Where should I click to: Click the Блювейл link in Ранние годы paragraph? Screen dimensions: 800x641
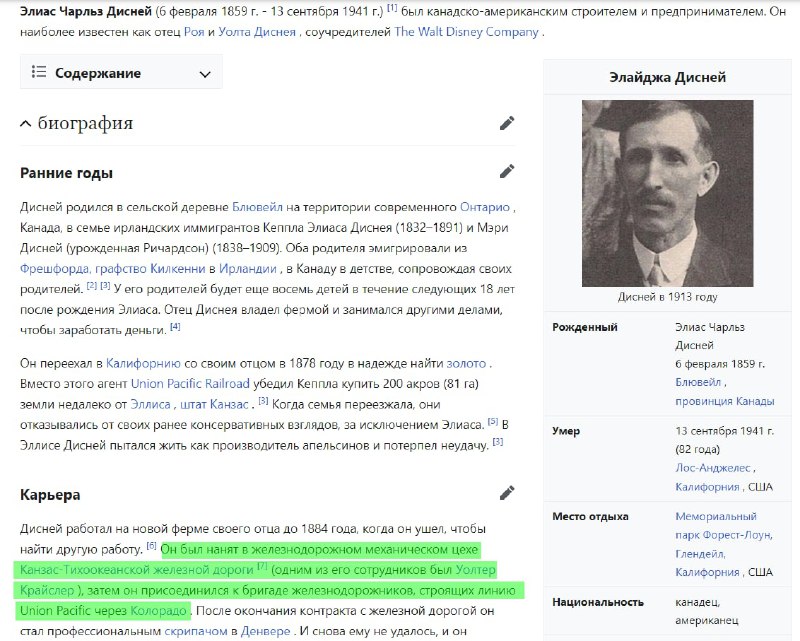tap(257, 207)
